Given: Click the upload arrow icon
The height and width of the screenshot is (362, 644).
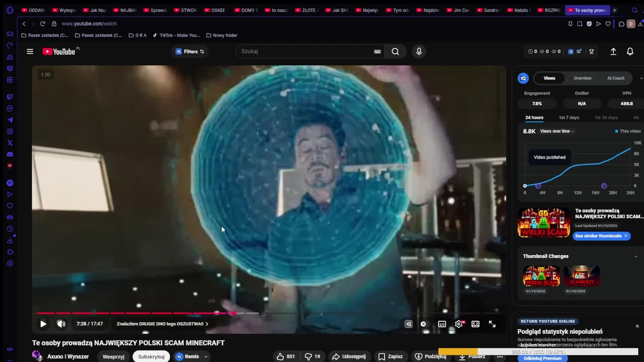Looking at the screenshot, I should tap(613, 51).
